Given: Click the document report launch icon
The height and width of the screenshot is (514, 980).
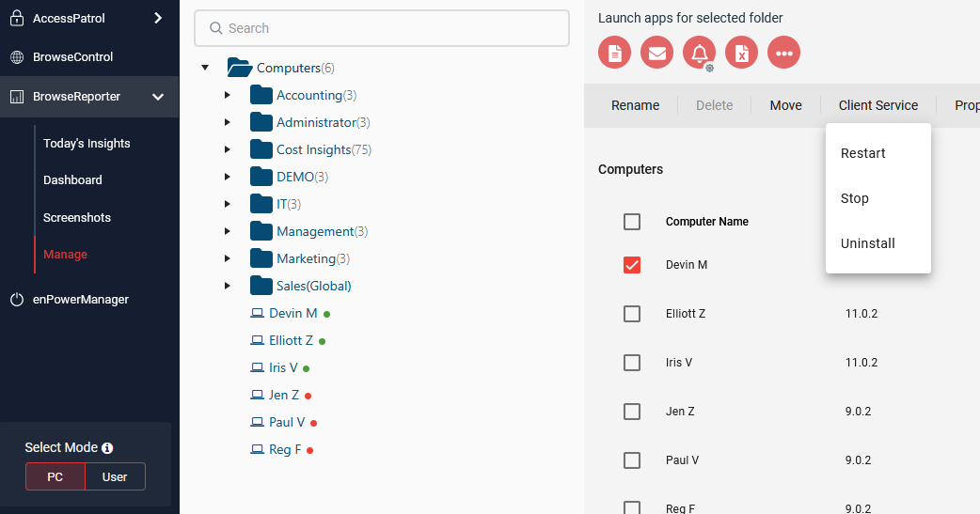Looking at the screenshot, I should [614, 53].
